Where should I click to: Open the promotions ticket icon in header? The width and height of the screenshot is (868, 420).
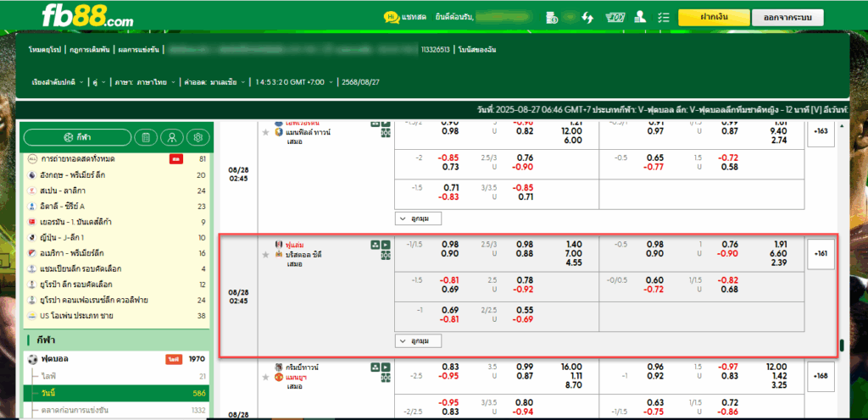point(615,17)
